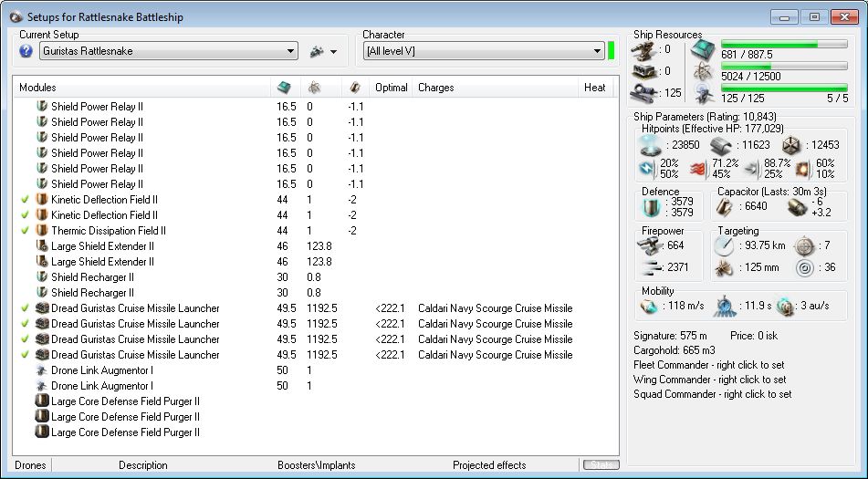Click the powergrid column header icon
Image resolution: width=868 pixels, height=479 pixels.
[x=313, y=88]
